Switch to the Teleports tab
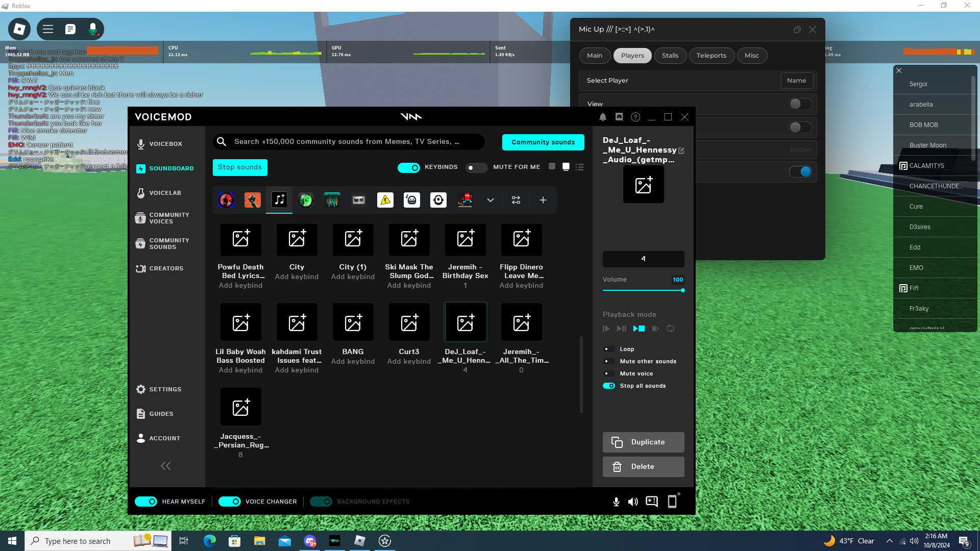Viewport: 980px width, 551px height. click(711, 56)
